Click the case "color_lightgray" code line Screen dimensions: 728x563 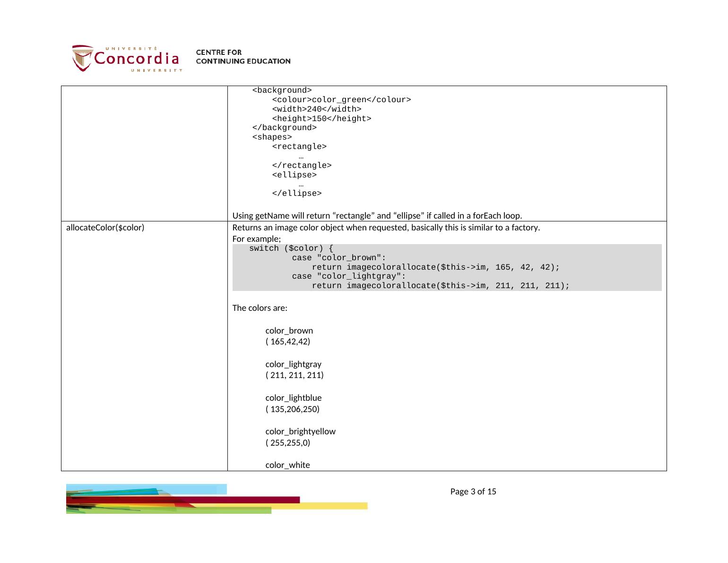(348, 276)
